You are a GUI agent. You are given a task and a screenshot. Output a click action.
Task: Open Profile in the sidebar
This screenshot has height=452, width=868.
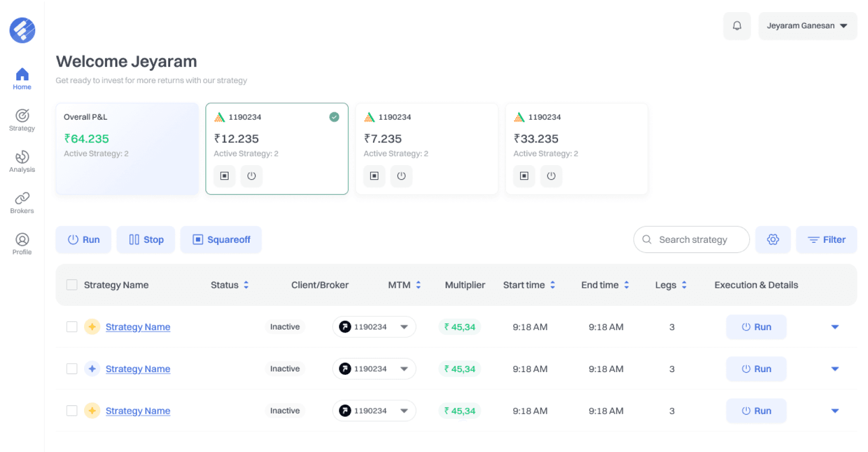tap(22, 244)
